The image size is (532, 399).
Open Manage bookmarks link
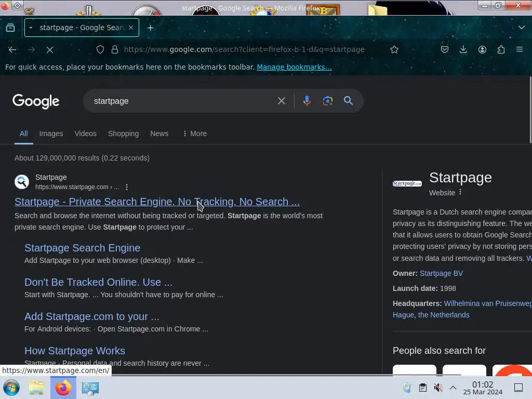tap(294, 67)
